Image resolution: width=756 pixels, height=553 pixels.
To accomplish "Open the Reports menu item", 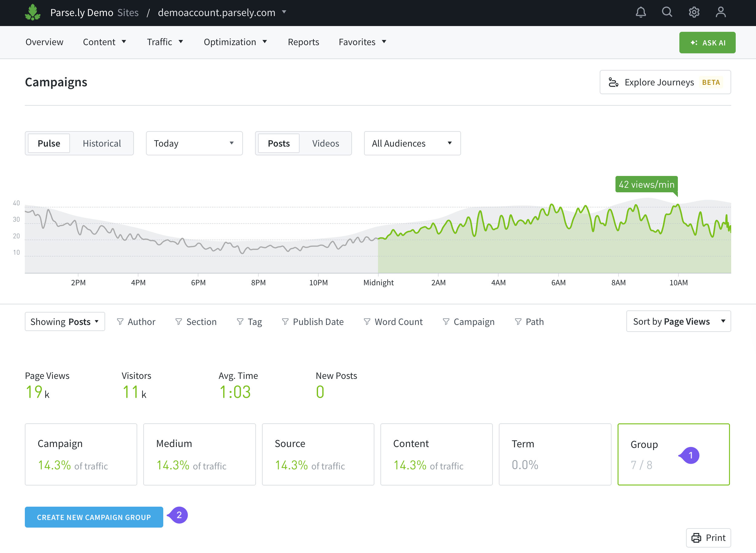I will point(303,42).
